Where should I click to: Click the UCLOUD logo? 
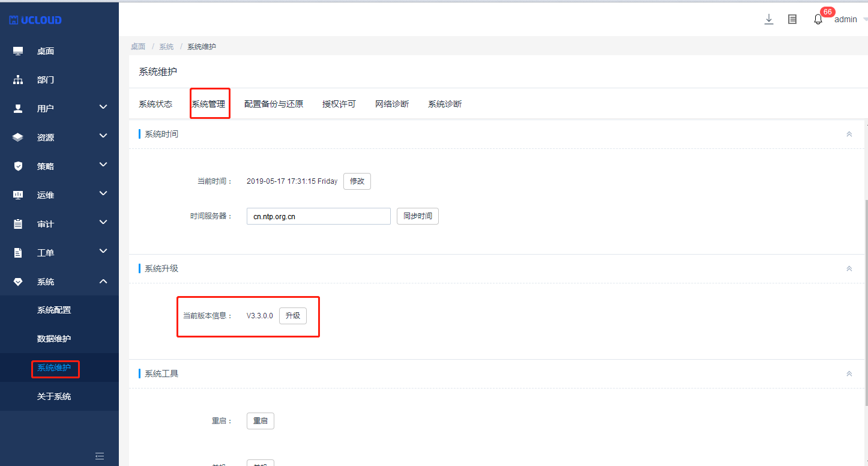click(35, 20)
